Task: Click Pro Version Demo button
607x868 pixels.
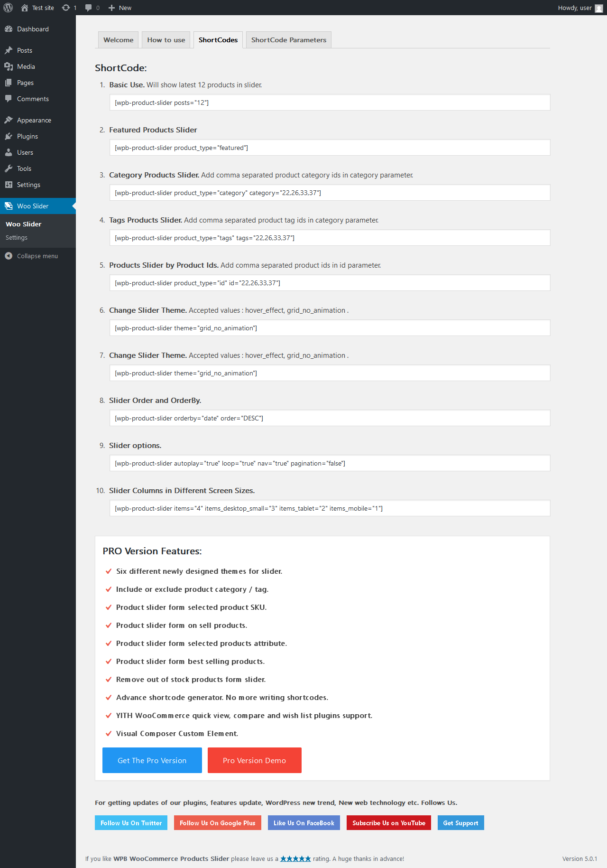Action: (x=255, y=760)
